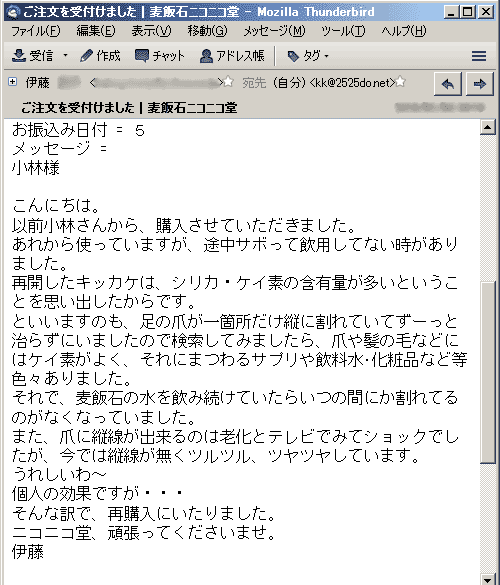The width and height of the screenshot is (500, 585).
Task: Click the 受信 get messages button
Action: tap(32, 56)
